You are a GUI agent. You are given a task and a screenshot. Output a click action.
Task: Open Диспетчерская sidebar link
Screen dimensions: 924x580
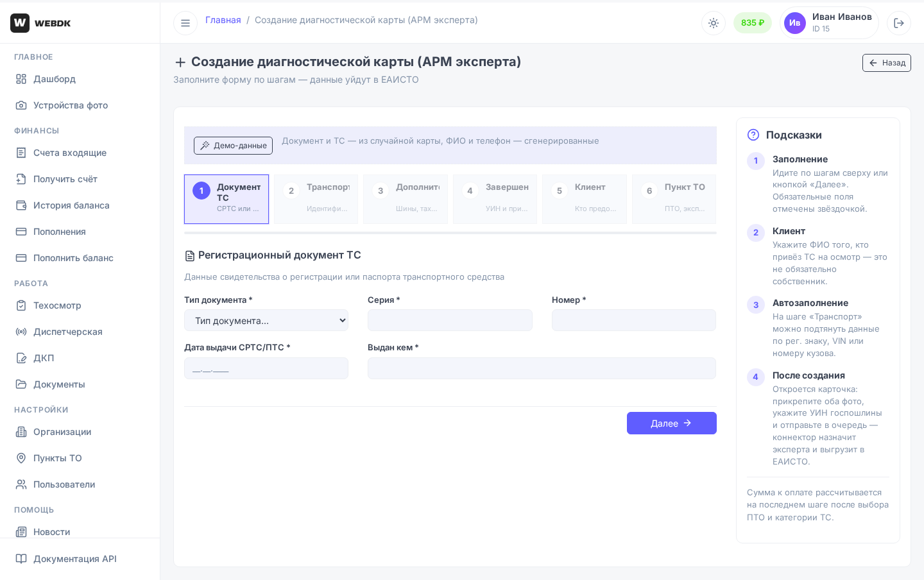pyautogui.click(x=80, y=332)
